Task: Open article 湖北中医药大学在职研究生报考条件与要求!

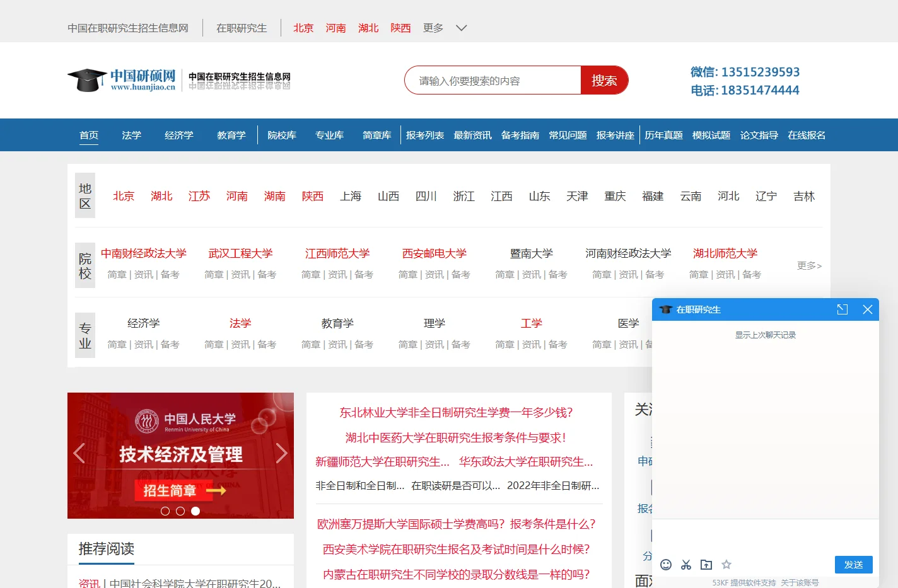Action: pos(456,437)
